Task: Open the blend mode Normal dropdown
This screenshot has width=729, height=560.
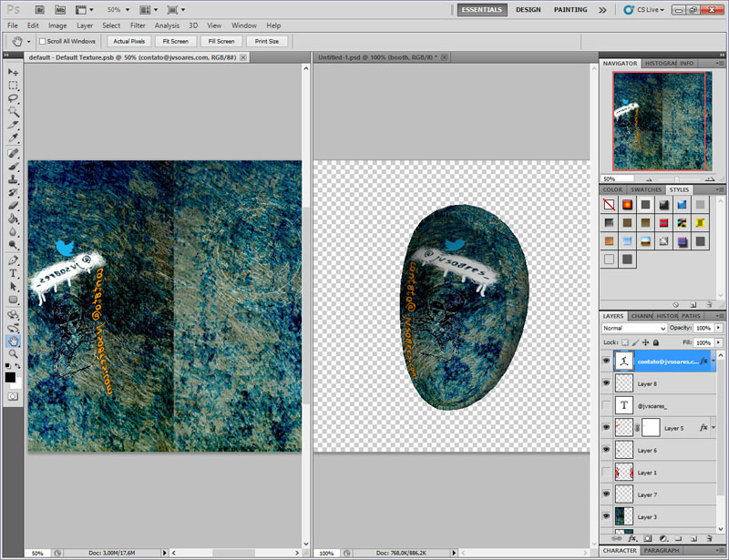Action: [x=634, y=328]
